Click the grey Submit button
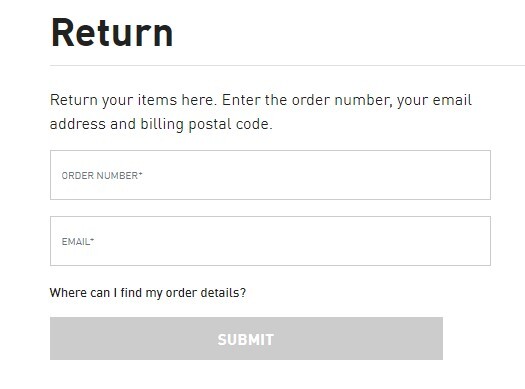This screenshot has width=525, height=389. click(x=246, y=338)
